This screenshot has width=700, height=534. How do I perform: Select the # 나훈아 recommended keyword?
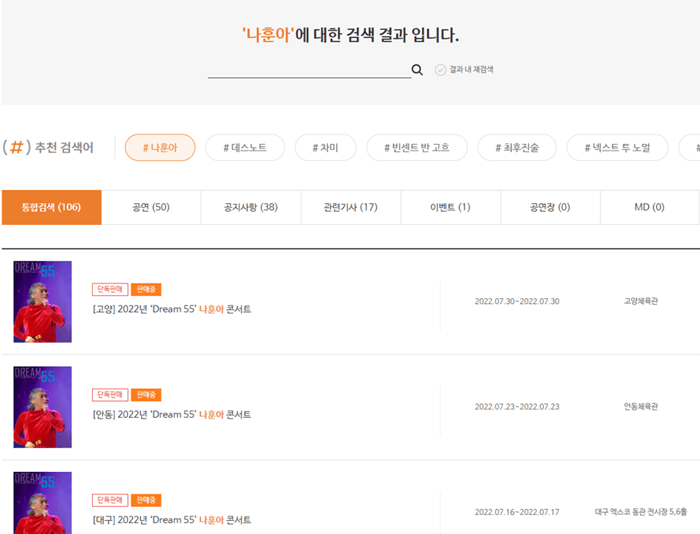click(x=160, y=147)
